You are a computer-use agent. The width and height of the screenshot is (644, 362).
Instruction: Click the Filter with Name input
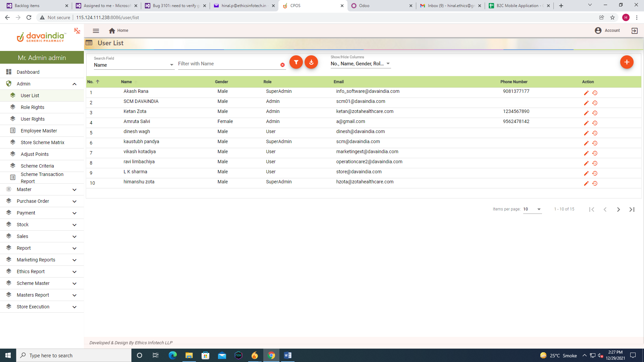click(x=228, y=64)
